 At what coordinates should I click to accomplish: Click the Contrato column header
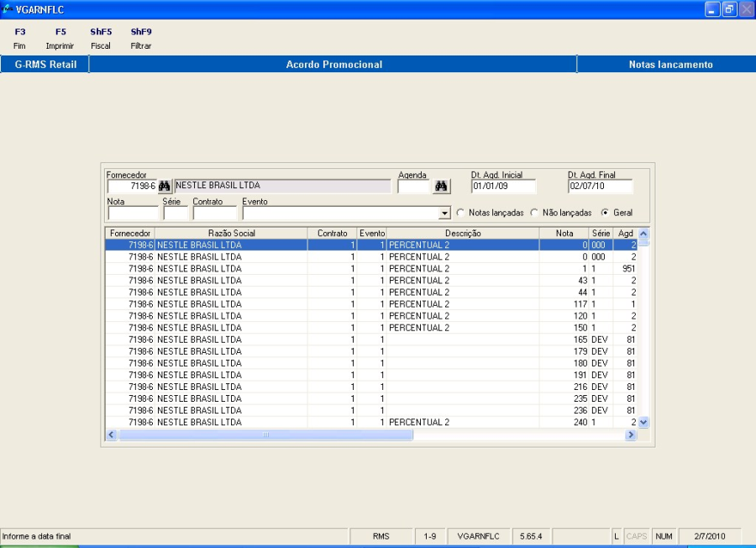point(332,234)
